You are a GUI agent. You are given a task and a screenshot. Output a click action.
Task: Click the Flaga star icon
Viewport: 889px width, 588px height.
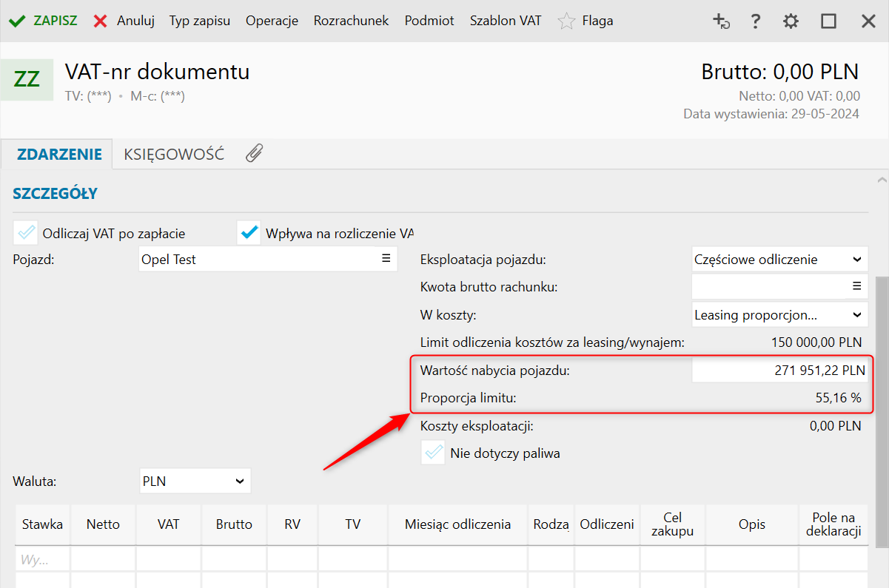tap(566, 21)
